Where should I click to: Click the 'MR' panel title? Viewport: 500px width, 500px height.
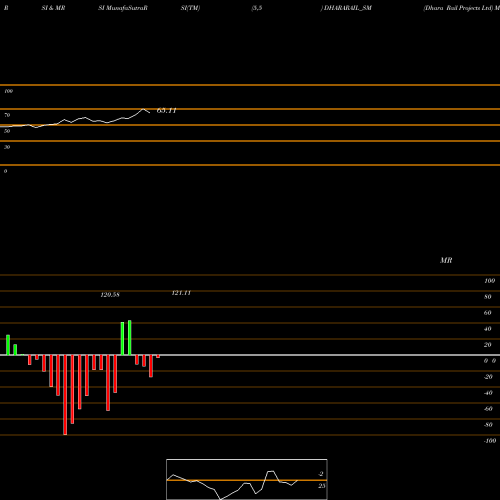(x=446, y=260)
